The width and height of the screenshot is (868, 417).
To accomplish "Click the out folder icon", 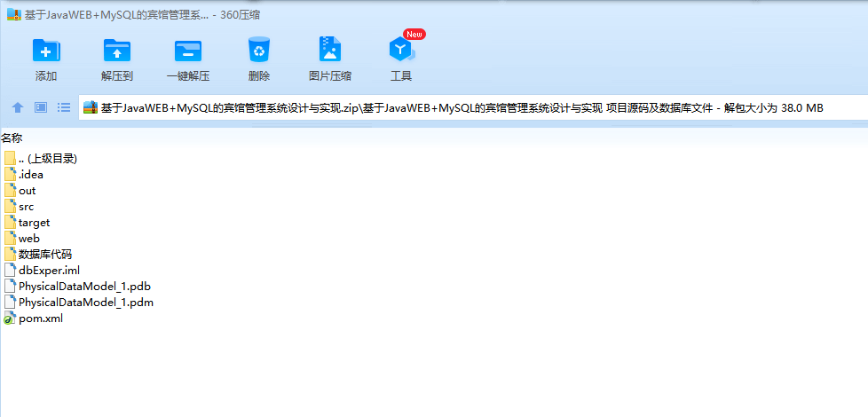I will [x=10, y=191].
